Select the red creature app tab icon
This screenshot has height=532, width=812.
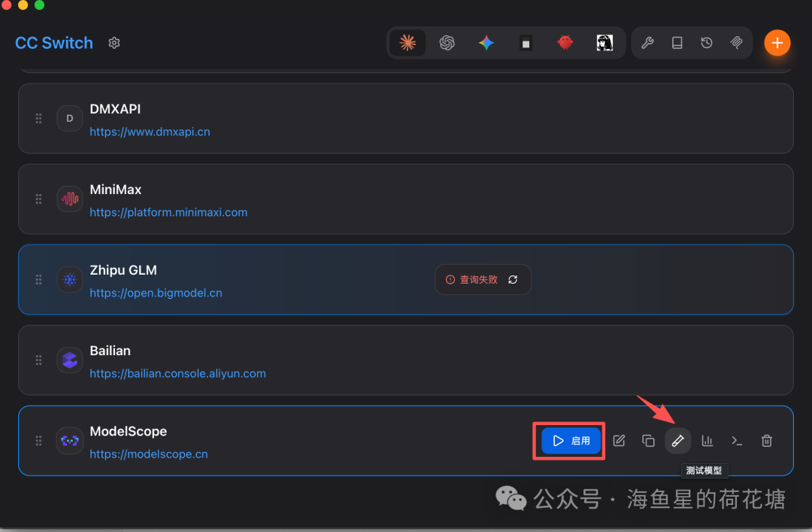pos(565,43)
